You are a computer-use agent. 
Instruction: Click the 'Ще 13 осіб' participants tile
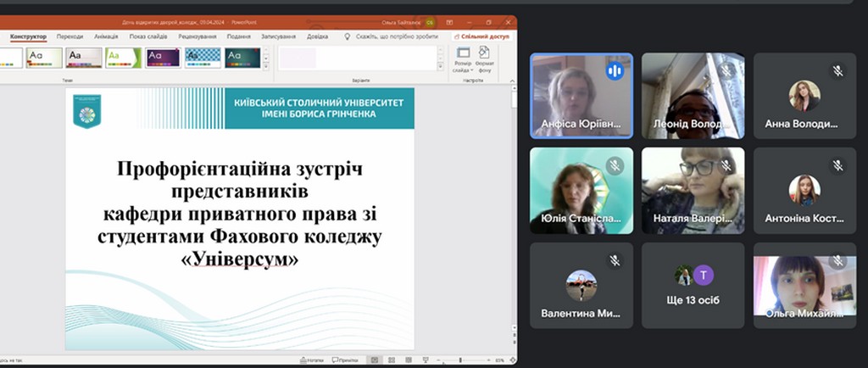pyautogui.click(x=693, y=286)
